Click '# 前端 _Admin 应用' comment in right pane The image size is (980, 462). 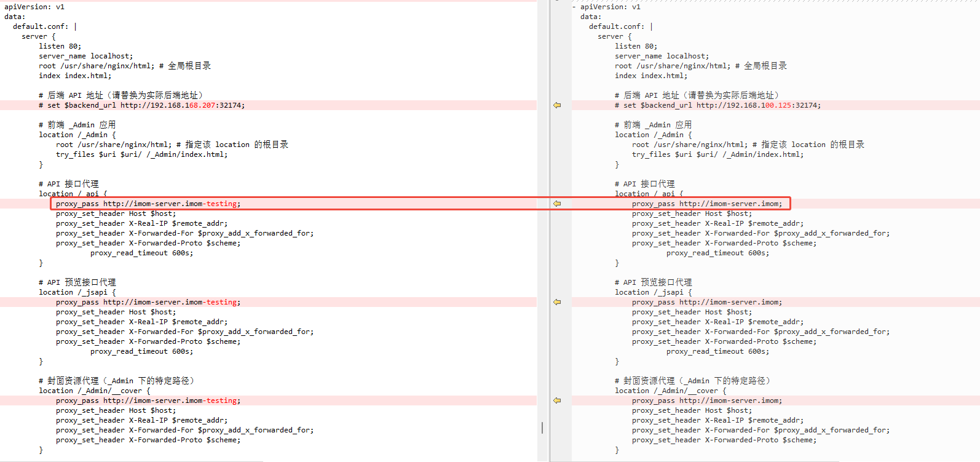pos(654,125)
